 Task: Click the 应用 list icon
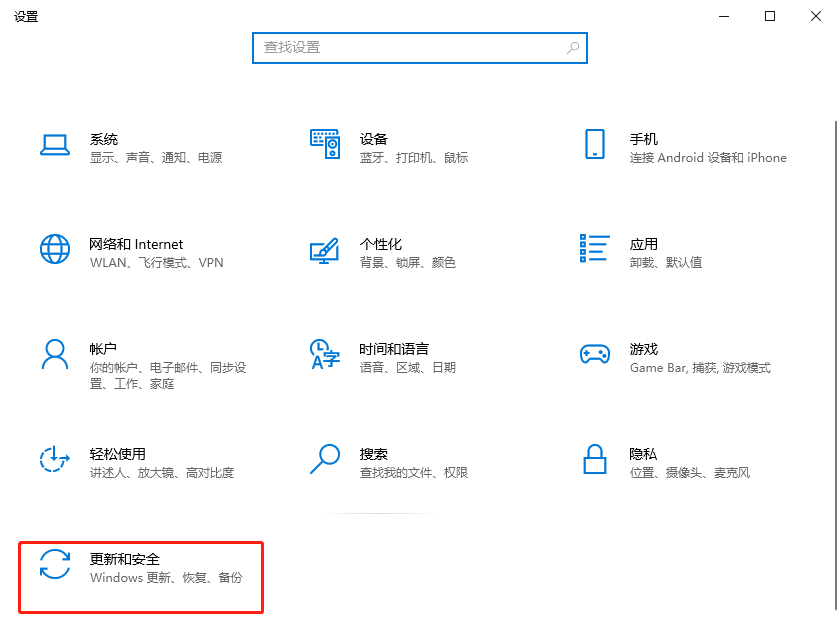pos(595,249)
